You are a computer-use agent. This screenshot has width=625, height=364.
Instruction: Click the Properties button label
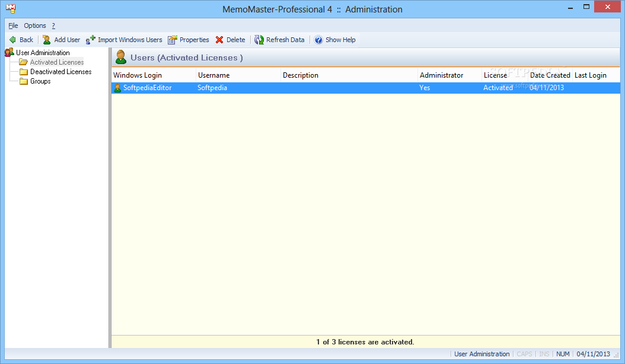(194, 40)
